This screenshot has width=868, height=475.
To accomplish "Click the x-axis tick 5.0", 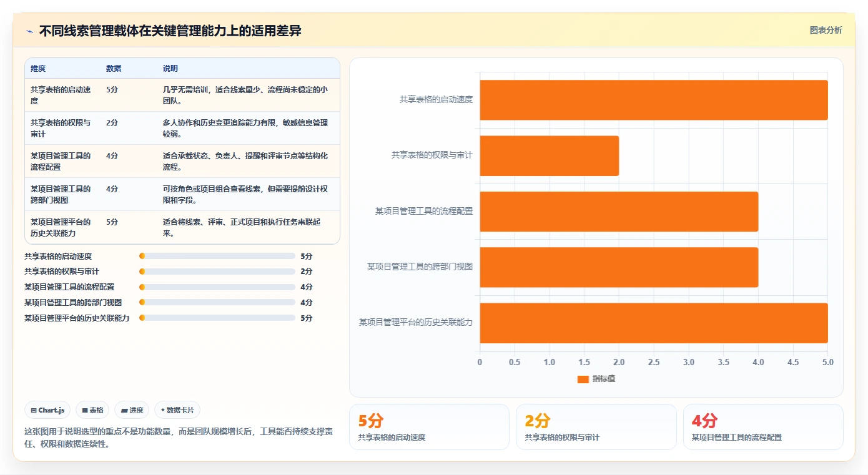I will pos(827,362).
